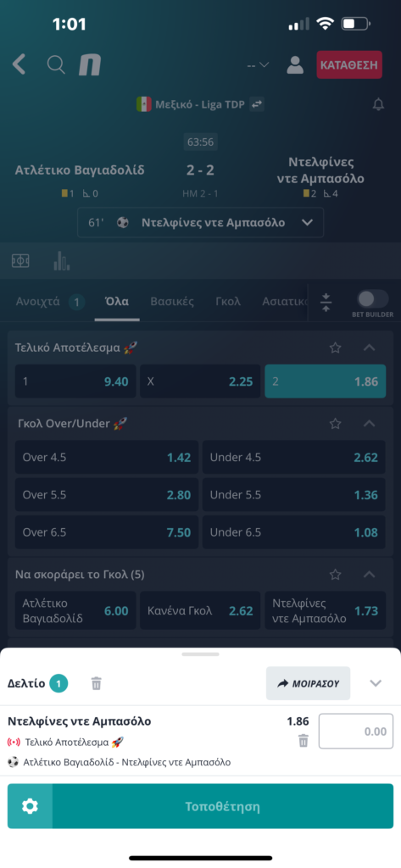Screen dimensions: 401x868
Task: Open the user account profile icon
Action: click(295, 64)
